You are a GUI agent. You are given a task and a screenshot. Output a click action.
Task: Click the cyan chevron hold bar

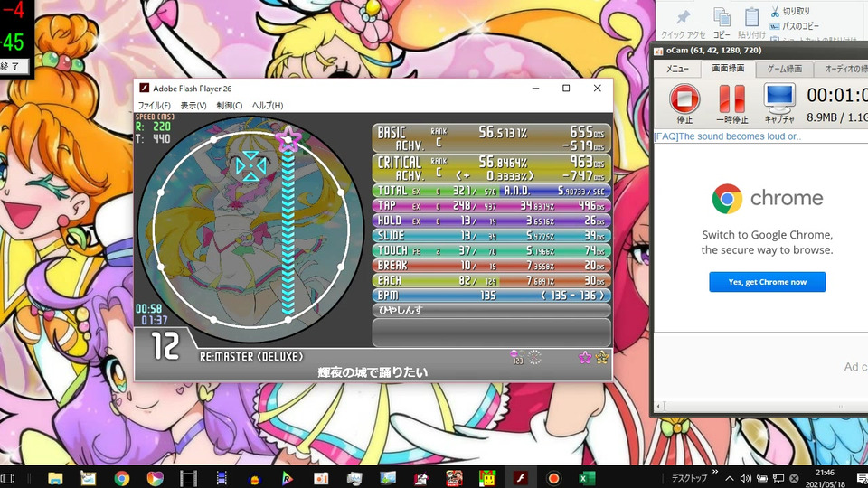click(288, 233)
